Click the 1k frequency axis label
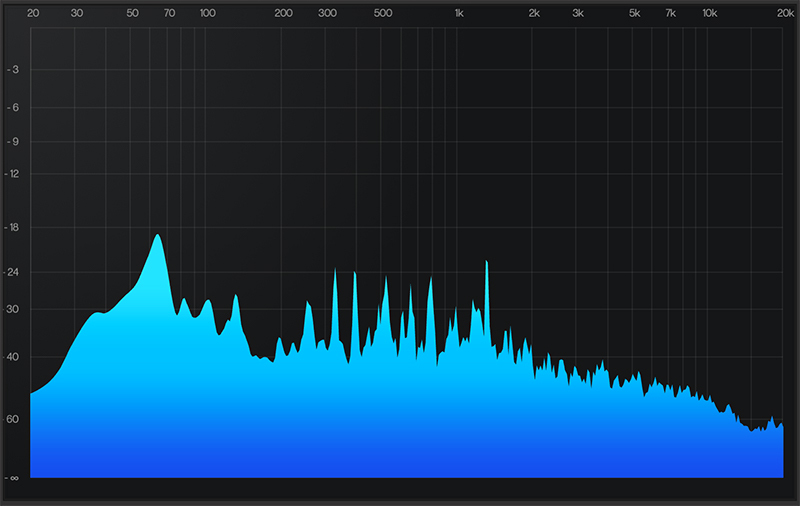The image size is (800, 506). (459, 14)
